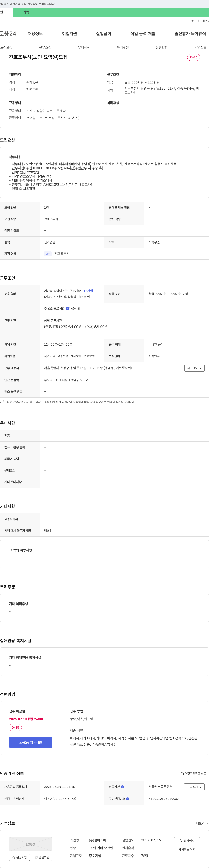Click 서울서부고용센터 agency name
The width and height of the screenshot is (209, 868).
[x=161, y=786]
